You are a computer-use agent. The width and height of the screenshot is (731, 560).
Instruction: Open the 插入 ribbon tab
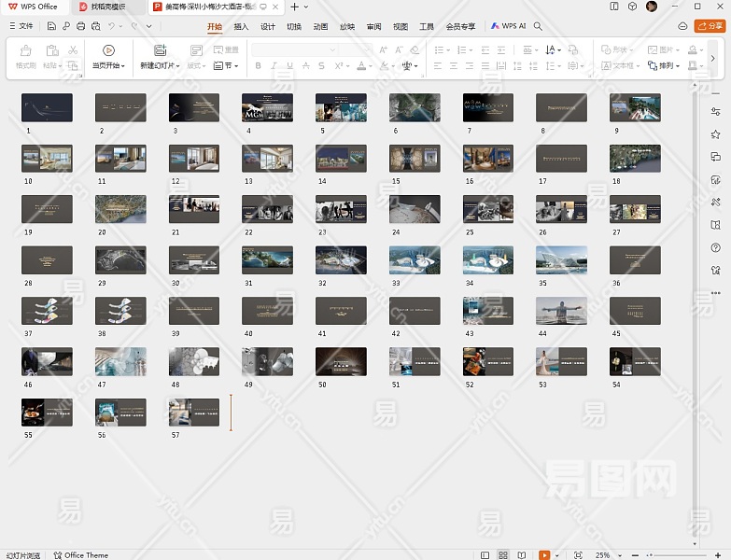coord(241,27)
